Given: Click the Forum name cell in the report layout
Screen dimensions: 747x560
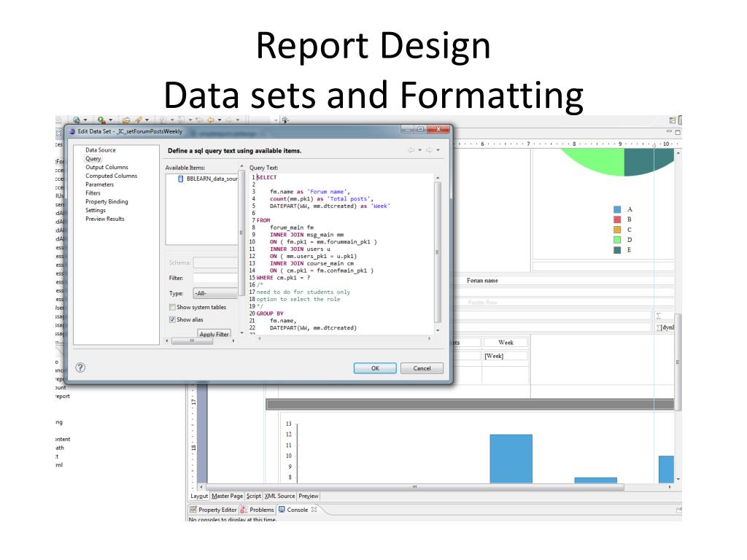Looking at the screenshot, I should [x=482, y=281].
